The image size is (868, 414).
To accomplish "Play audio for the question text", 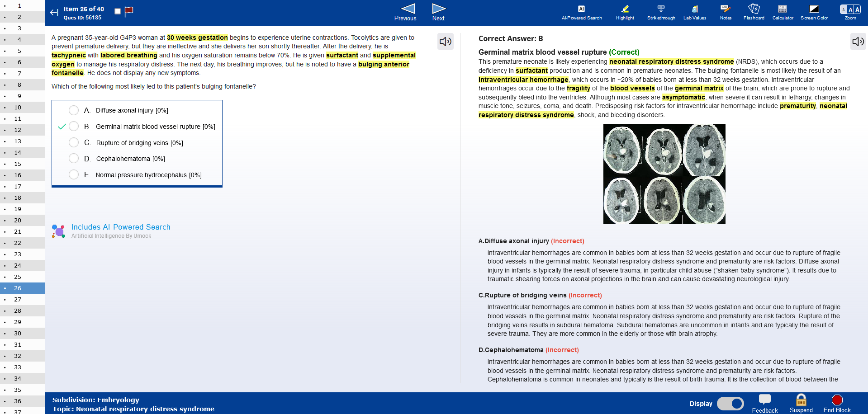I will pyautogui.click(x=446, y=42).
